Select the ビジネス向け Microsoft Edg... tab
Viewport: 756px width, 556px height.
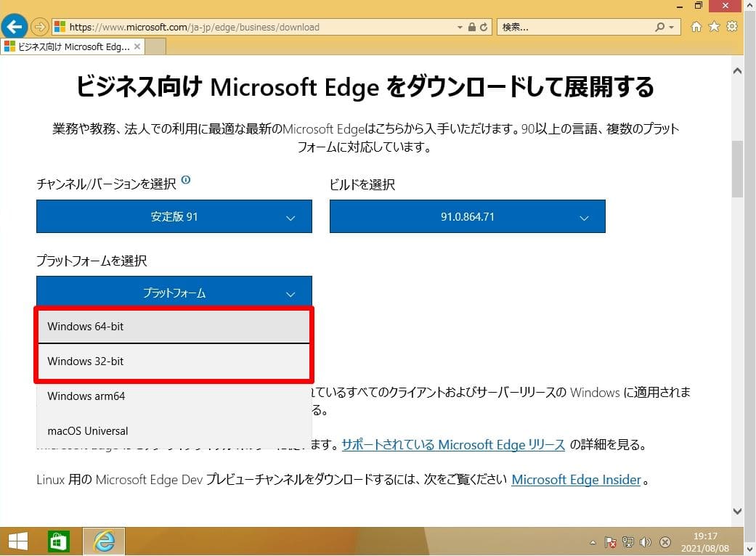pyautogui.click(x=73, y=46)
